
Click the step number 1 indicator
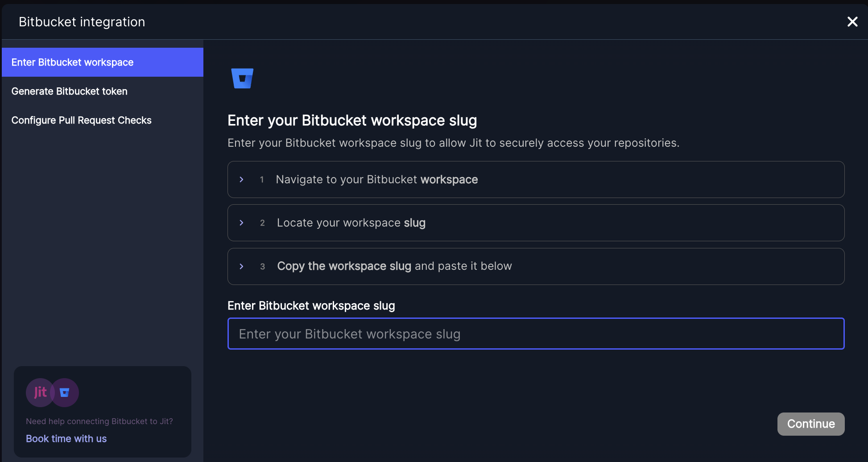262,180
